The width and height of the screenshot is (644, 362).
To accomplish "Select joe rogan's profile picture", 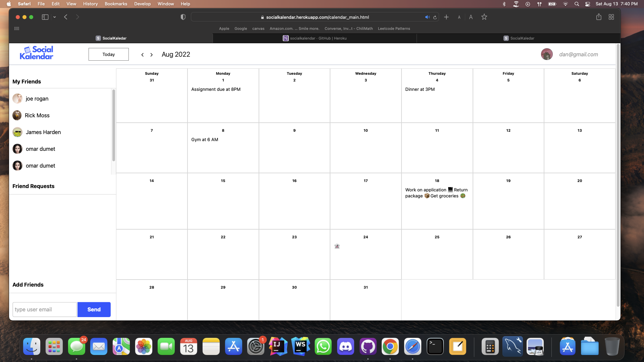I will click(17, 99).
